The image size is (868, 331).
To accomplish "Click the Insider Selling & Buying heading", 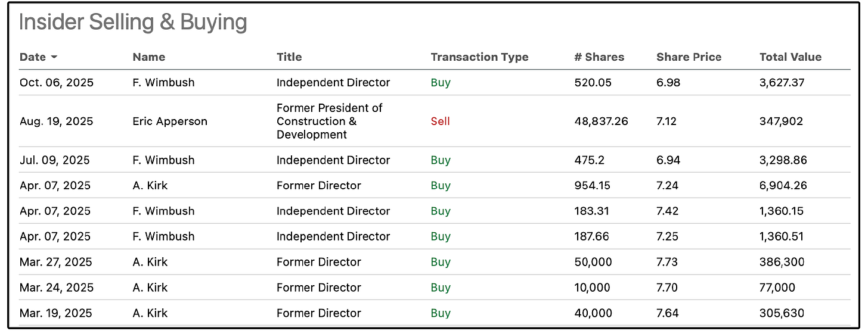I will point(133,23).
